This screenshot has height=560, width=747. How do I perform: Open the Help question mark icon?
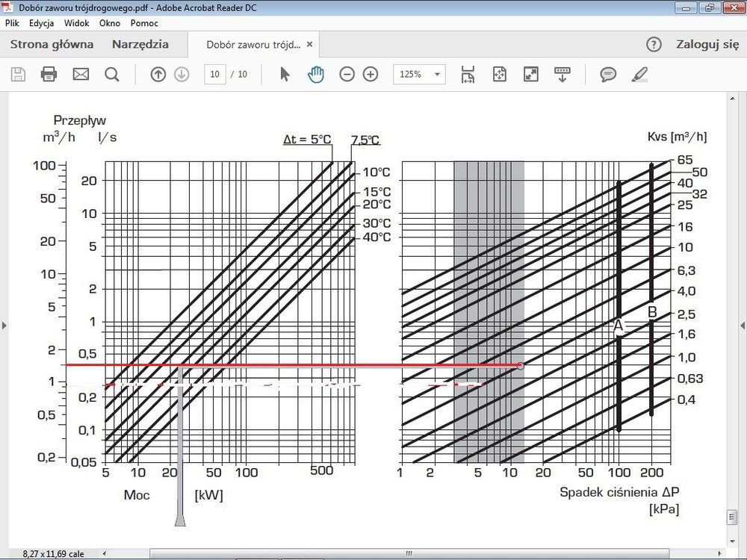pos(654,44)
